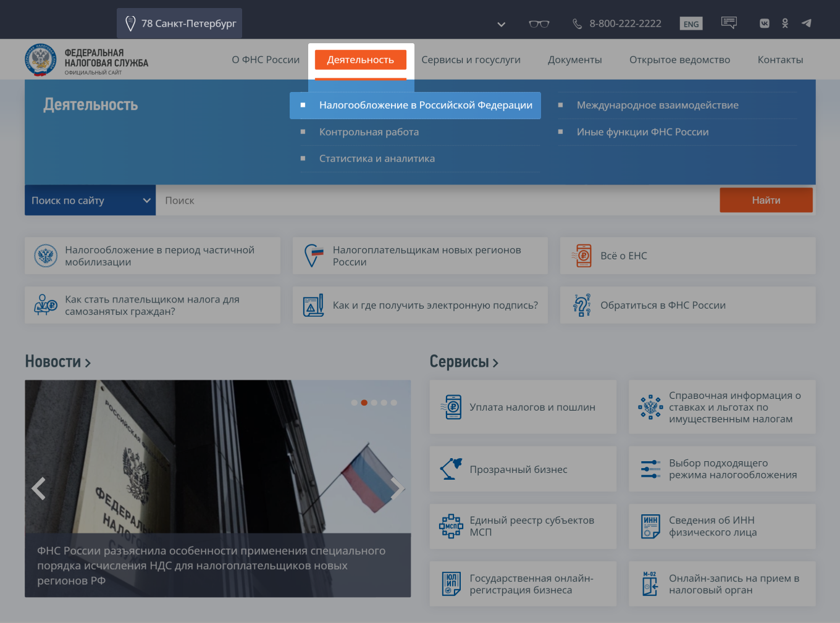
Task: Open the Odnoklassniki social icon
Action: point(785,23)
